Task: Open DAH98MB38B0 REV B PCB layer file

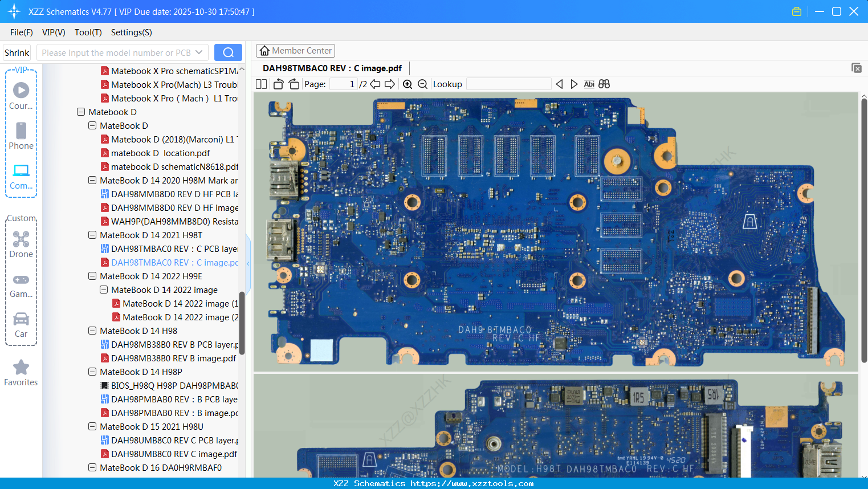Action: coord(170,345)
